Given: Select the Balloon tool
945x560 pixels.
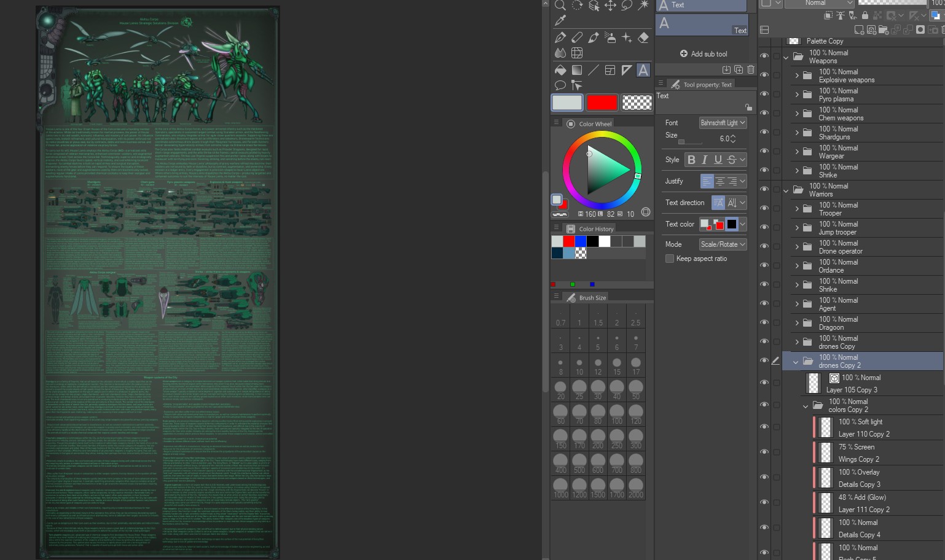Looking at the screenshot, I should (x=560, y=85).
